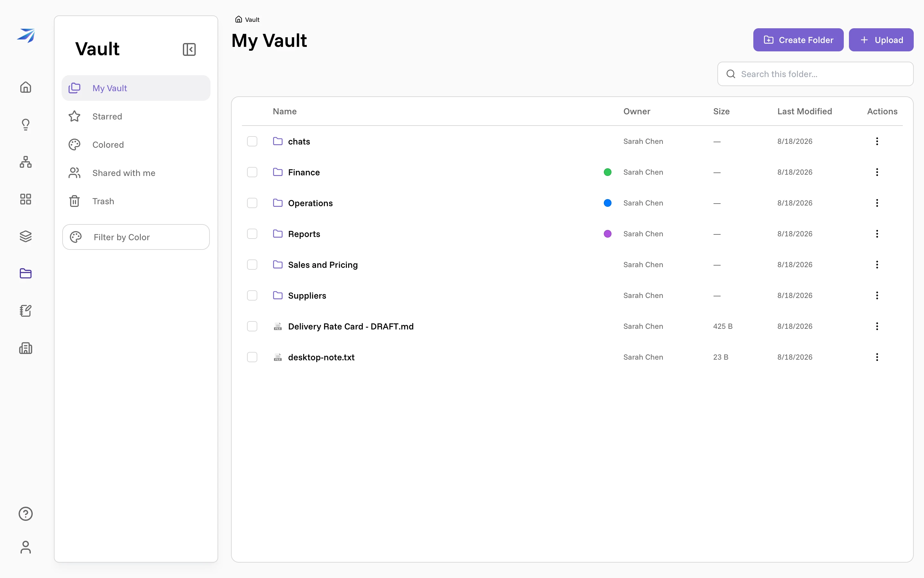The width and height of the screenshot is (924, 578).
Task: Open actions menu for Suppliers
Action: [x=877, y=295]
